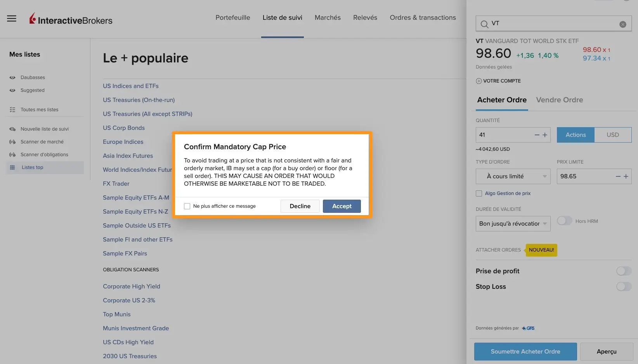Decline the cap price confirmation
This screenshot has width=638, height=364.
click(x=300, y=206)
